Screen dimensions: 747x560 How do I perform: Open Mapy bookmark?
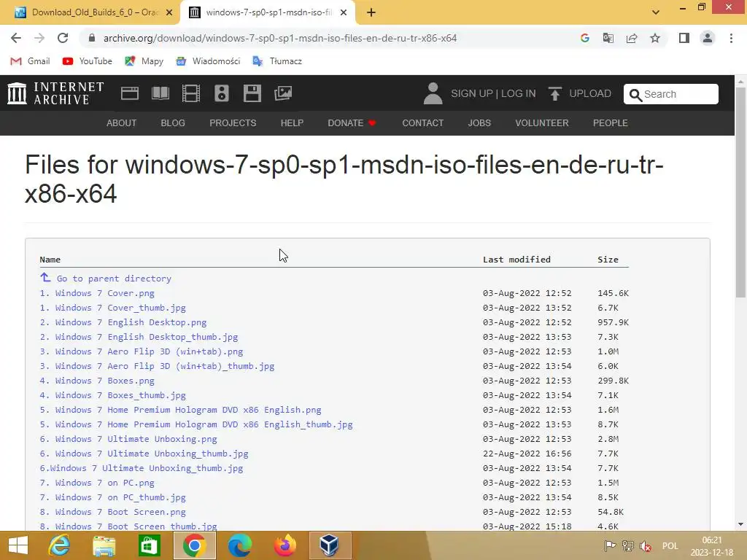coord(144,61)
